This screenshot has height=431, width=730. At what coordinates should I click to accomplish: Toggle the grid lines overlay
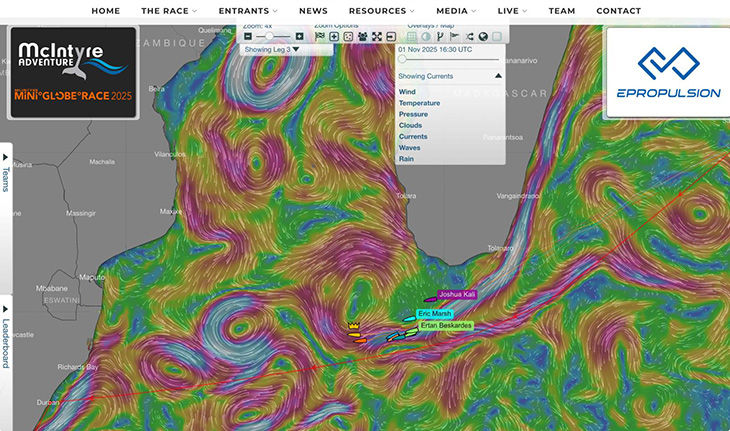[x=412, y=36]
